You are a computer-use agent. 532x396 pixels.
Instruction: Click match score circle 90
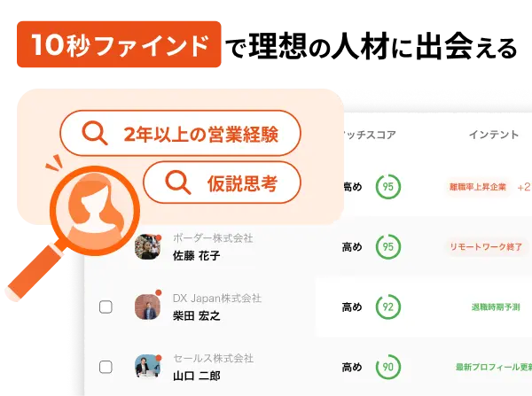pyautogui.click(x=388, y=367)
